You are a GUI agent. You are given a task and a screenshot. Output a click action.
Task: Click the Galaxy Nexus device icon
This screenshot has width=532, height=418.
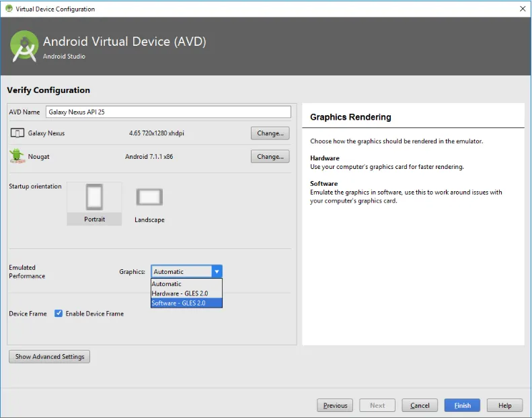(x=17, y=133)
